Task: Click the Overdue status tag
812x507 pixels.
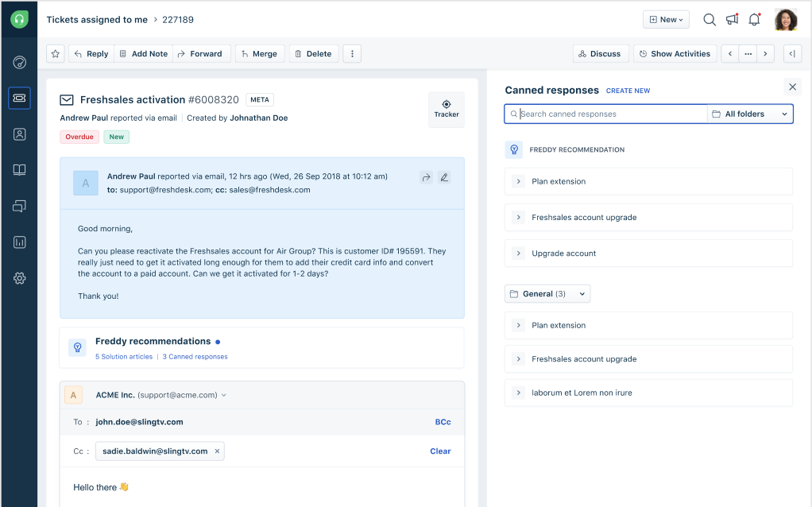Action: click(79, 137)
